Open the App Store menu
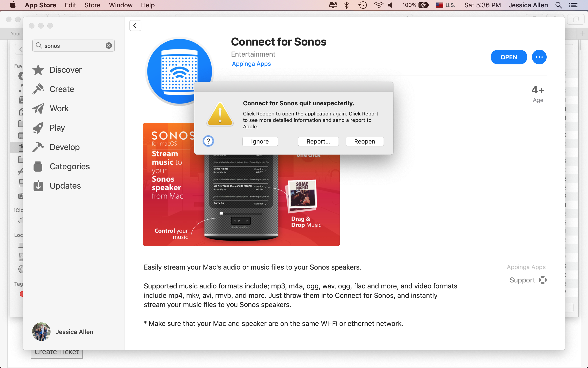This screenshot has width=588, height=368. point(41,5)
